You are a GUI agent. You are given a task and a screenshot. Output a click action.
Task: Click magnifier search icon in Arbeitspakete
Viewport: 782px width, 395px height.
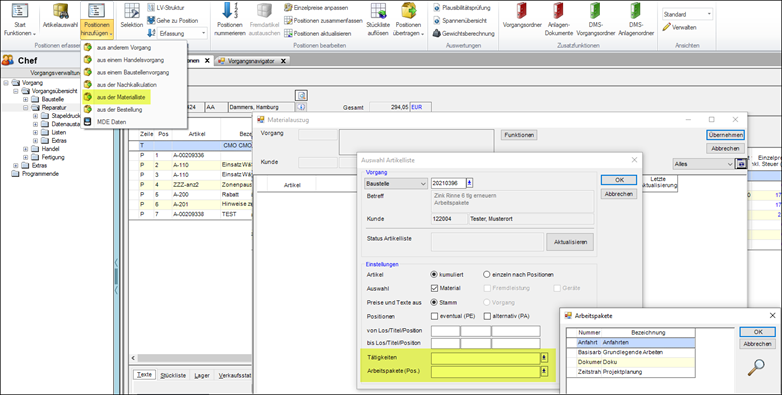pyautogui.click(x=757, y=368)
